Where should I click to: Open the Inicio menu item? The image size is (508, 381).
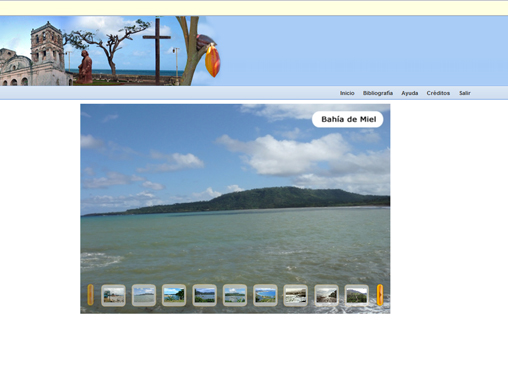pos(347,93)
